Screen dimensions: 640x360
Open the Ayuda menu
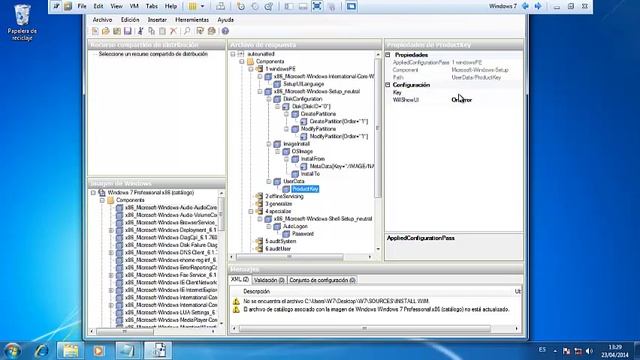click(x=225, y=20)
